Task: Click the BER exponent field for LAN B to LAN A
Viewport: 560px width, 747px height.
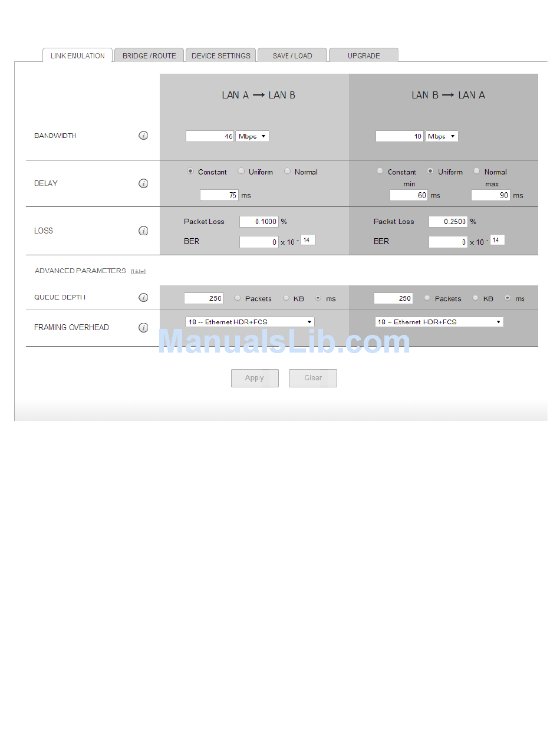Action: coord(498,240)
